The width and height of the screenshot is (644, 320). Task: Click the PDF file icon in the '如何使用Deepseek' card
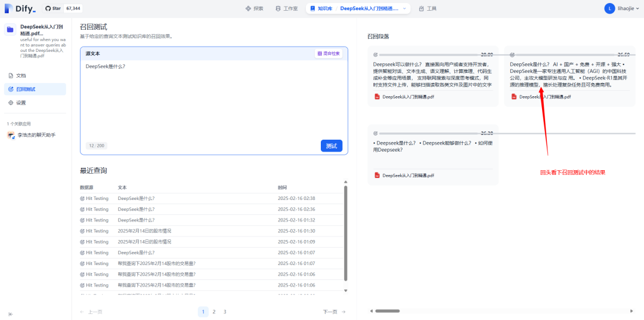377,175
